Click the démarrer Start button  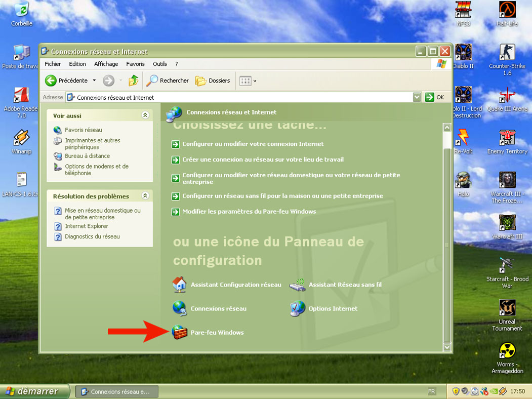[31, 391]
